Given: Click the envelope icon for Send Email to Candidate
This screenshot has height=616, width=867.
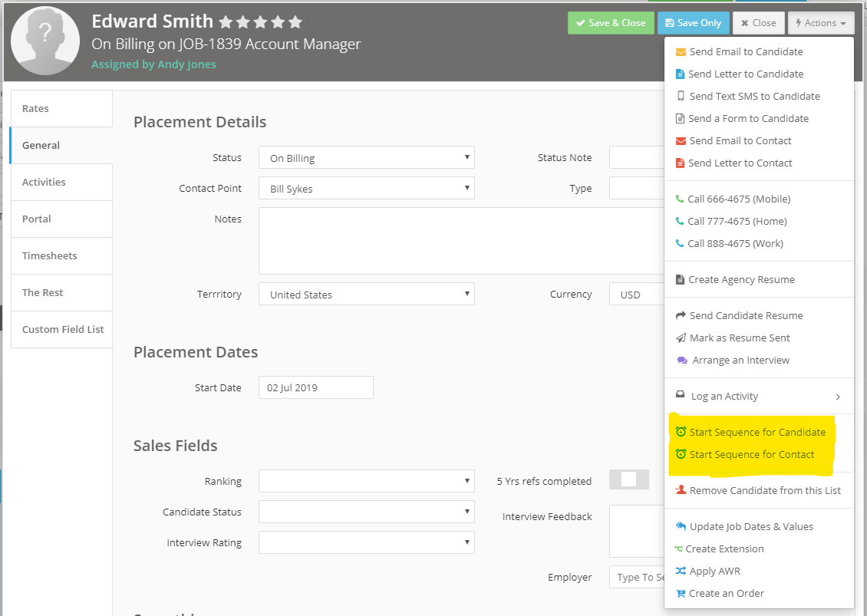Looking at the screenshot, I should click(x=680, y=52).
